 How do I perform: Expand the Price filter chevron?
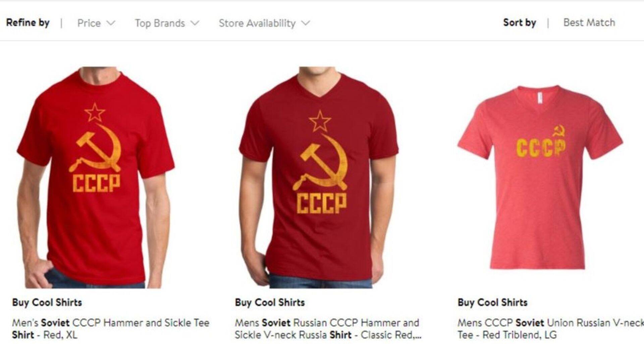[x=111, y=23]
